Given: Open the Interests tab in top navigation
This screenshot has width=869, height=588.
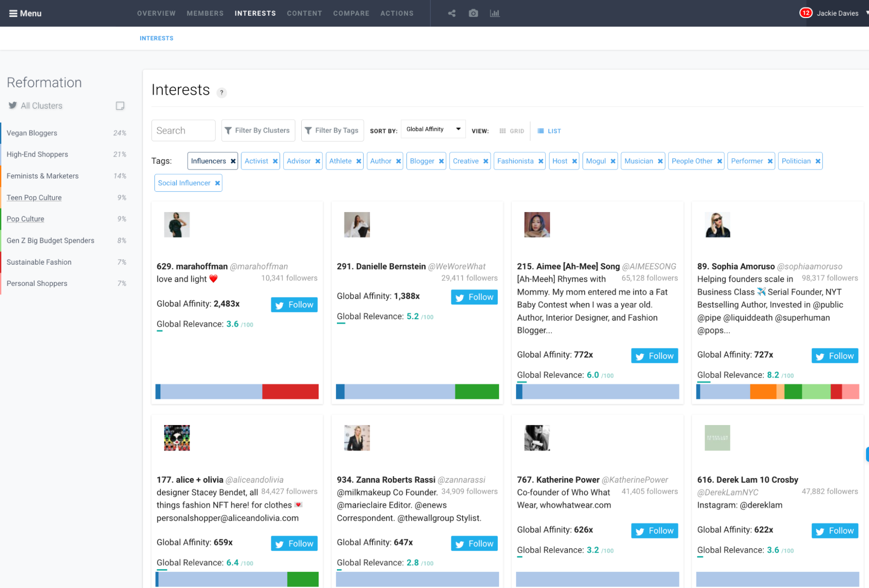Looking at the screenshot, I should [x=255, y=13].
